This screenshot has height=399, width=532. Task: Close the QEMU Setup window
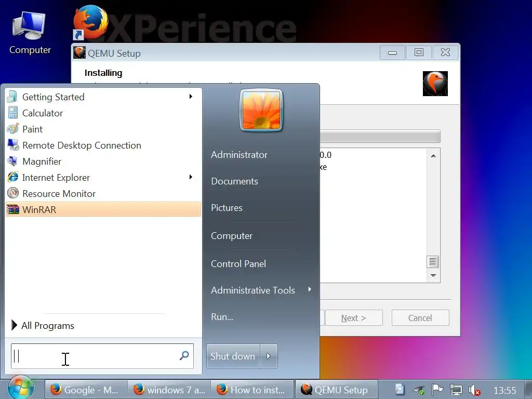click(445, 52)
